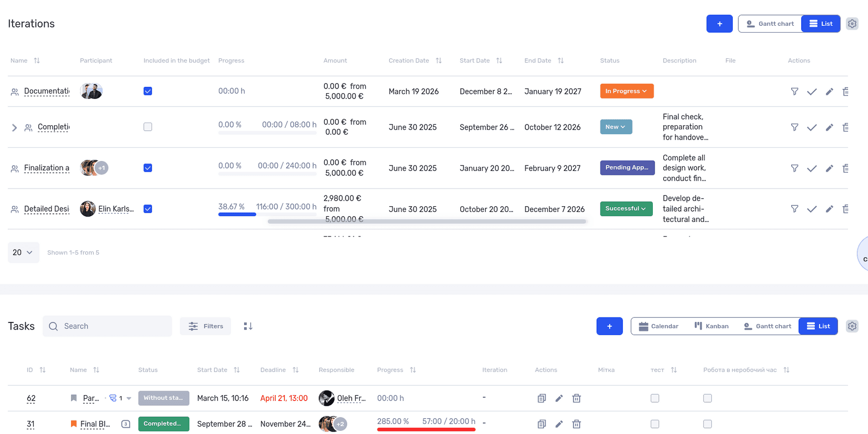The width and height of the screenshot is (868, 434).
Task: Open the Pending Approval status badge
Action: coord(627,168)
